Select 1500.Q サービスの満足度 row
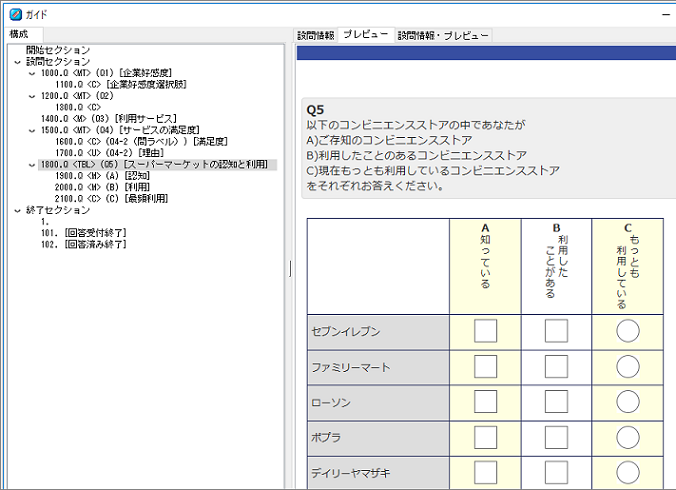676x490 pixels. pyautogui.click(x=120, y=130)
